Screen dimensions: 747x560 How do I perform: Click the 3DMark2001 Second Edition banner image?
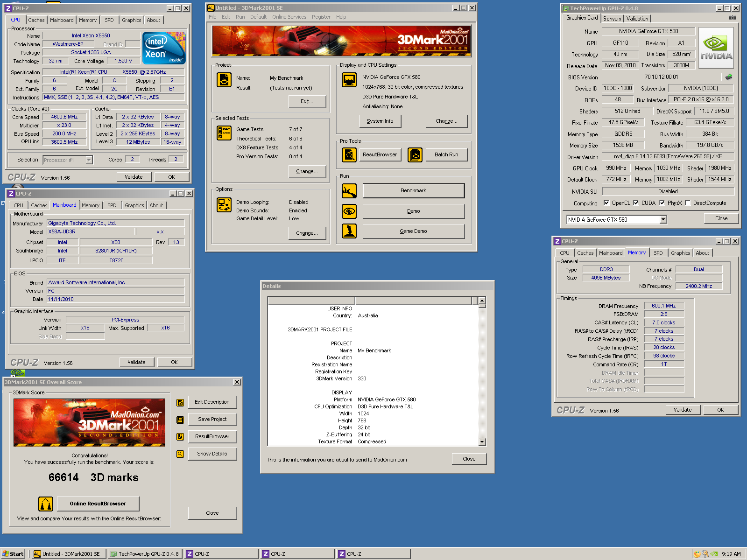[342, 41]
